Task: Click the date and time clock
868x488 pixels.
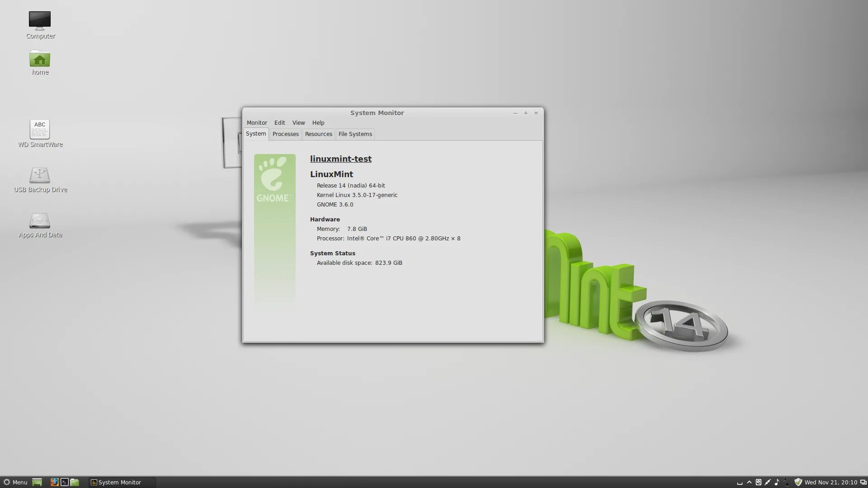Action: 830,482
